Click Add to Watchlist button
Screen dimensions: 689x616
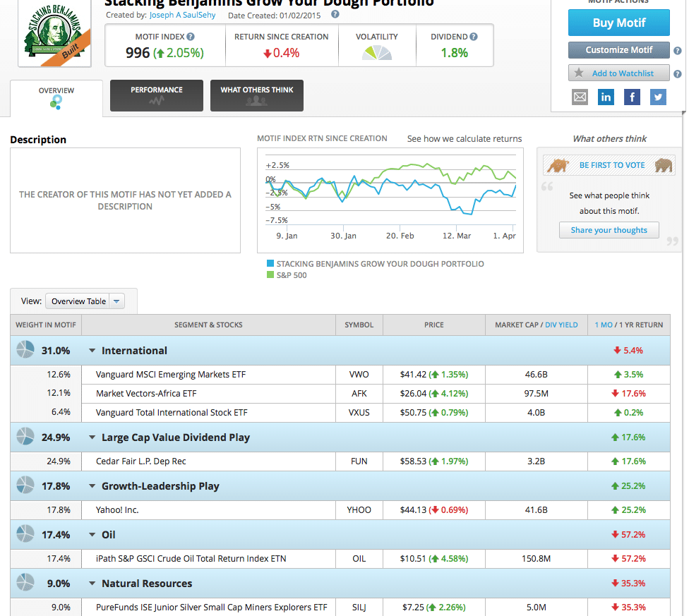pos(618,73)
